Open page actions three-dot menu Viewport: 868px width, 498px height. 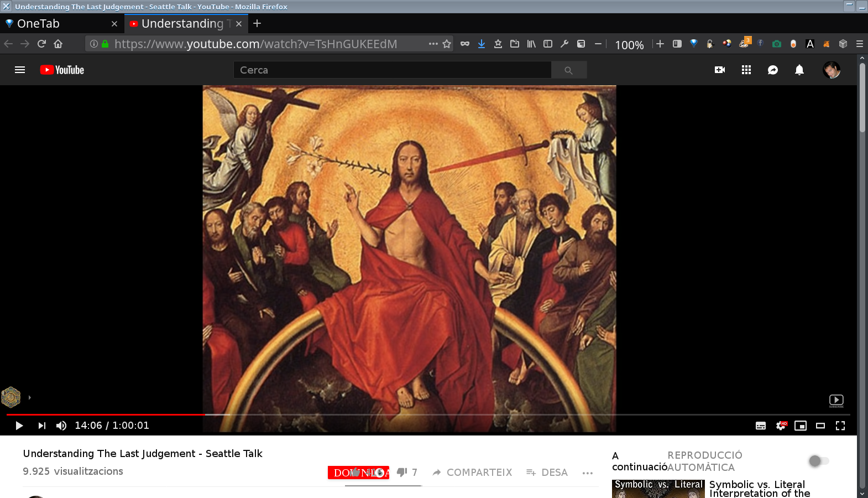[433, 44]
